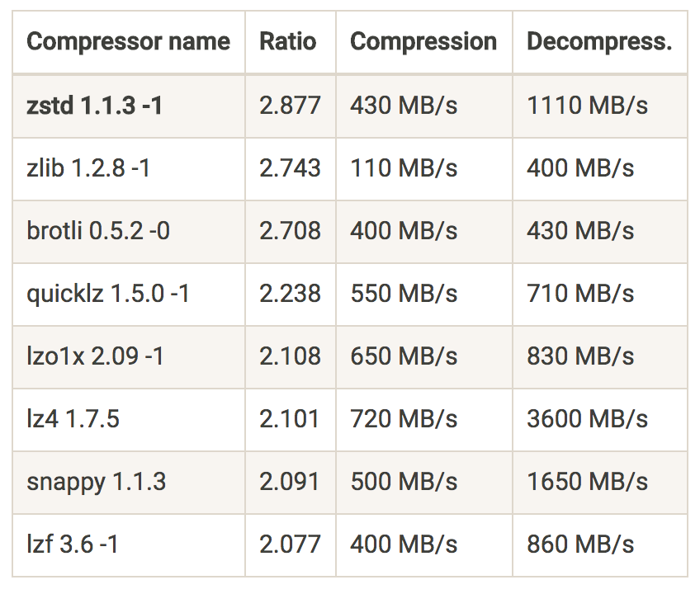Select the 3600 MB/s decompression value

pos(588,418)
